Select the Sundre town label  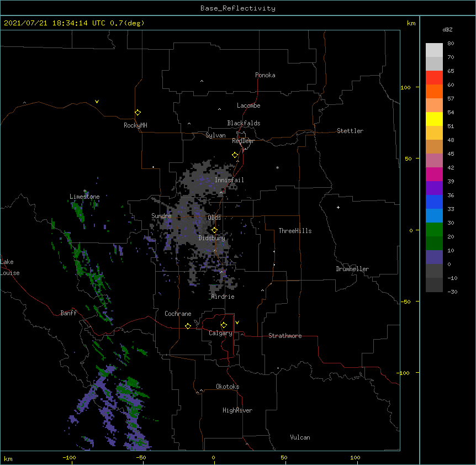click(x=161, y=216)
